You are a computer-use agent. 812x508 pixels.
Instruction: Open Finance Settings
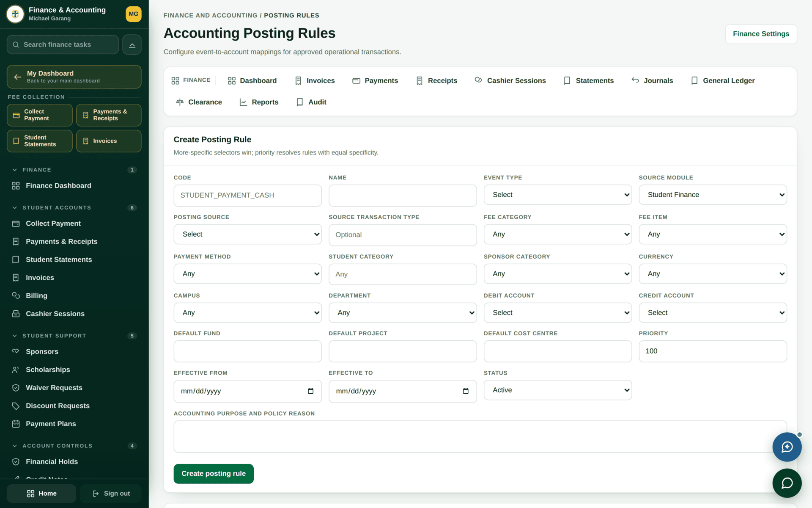point(761,34)
